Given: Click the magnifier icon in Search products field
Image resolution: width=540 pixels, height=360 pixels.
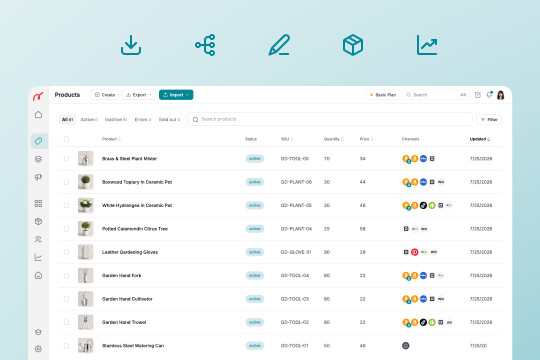Looking at the screenshot, I should (x=196, y=120).
